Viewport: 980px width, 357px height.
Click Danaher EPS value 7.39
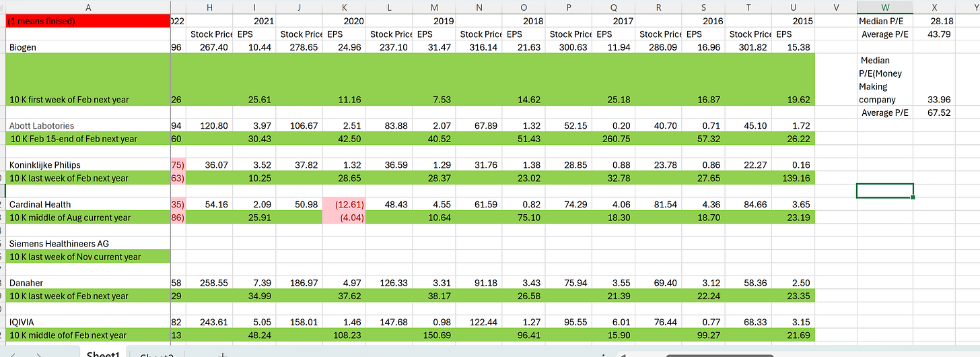point(255,283)
